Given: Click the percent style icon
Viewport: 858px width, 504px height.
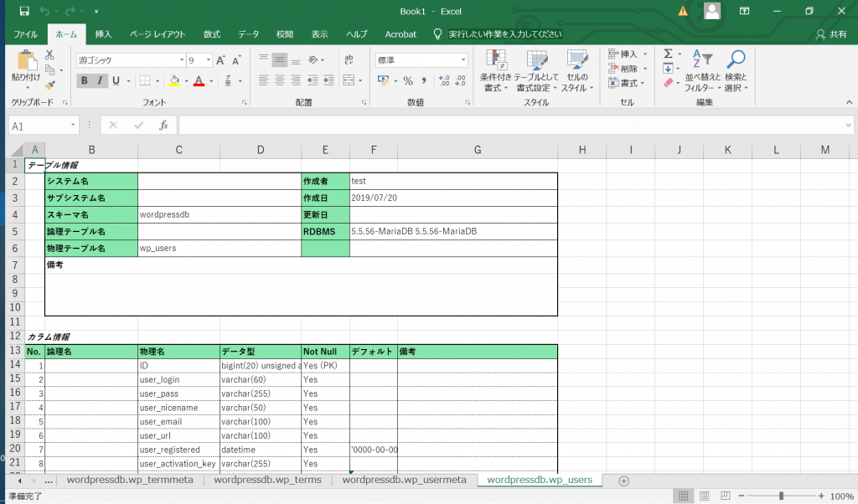Looking at the screenshot, I should click(x=408, y=81).
